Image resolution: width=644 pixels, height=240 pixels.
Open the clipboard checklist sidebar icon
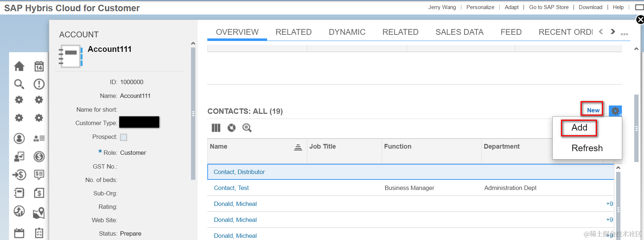(x=39, y=233)
